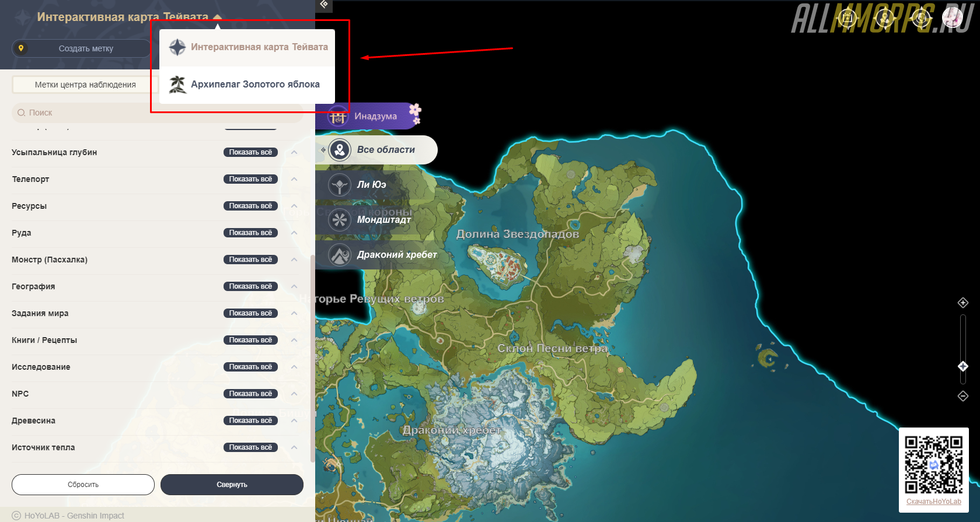Show all Ресурсы markers
The image size is (980, 522).
coord(250,206)
